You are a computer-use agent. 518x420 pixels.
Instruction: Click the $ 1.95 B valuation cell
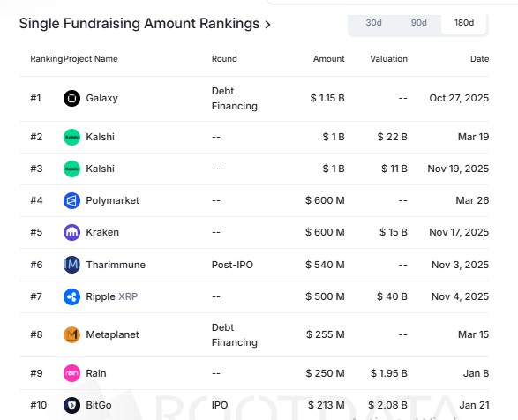pos(389,373)
